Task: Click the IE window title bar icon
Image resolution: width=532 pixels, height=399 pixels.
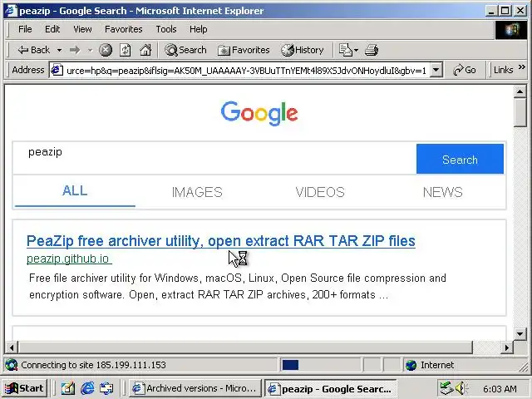Action: [x=11, y=11]
